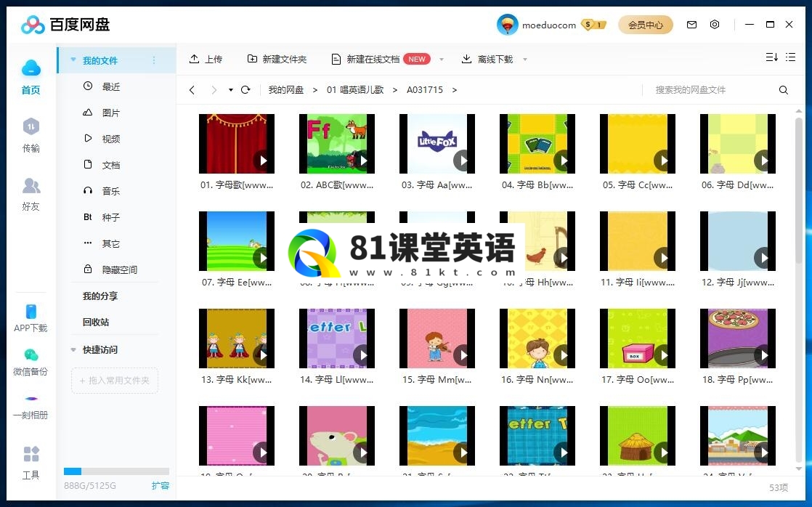Select video 03. 字母 Aa thumbnail
This screenshot has height=507, width=812.
pyautogui.click(x=437, y=144)
